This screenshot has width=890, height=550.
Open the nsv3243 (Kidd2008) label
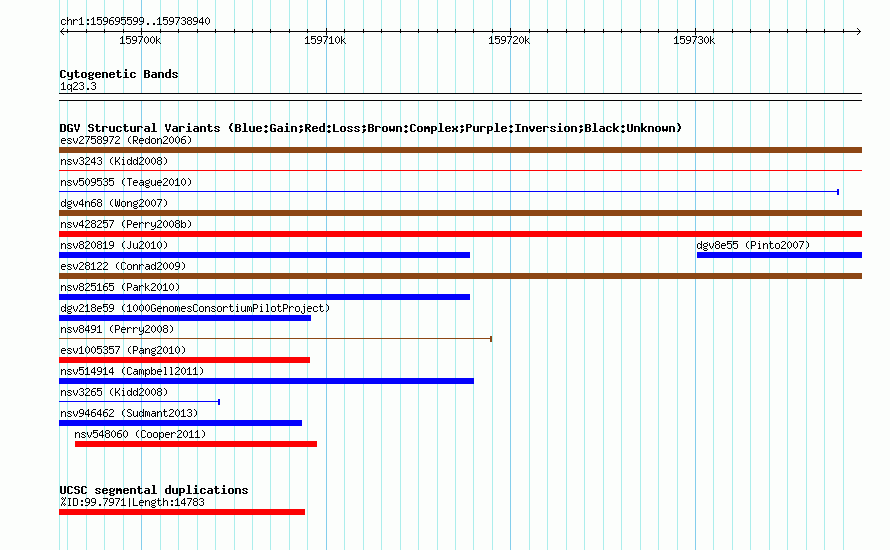[114, 161]
